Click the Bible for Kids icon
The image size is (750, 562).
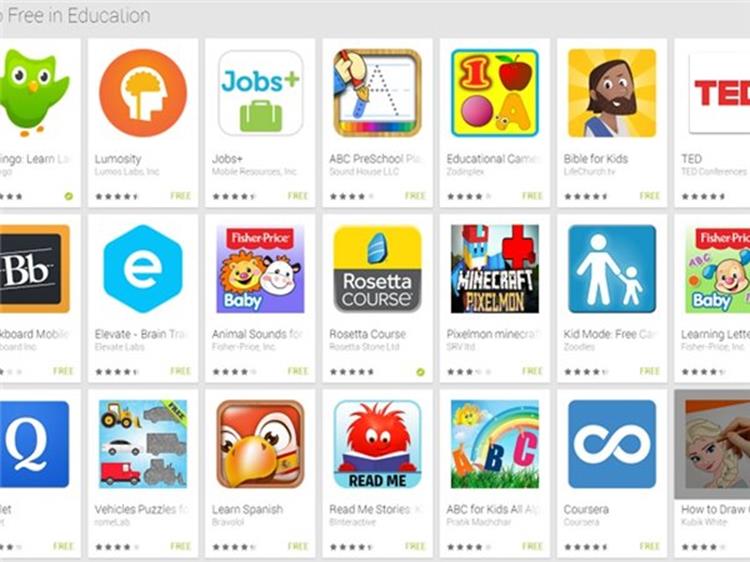(612, 93)
